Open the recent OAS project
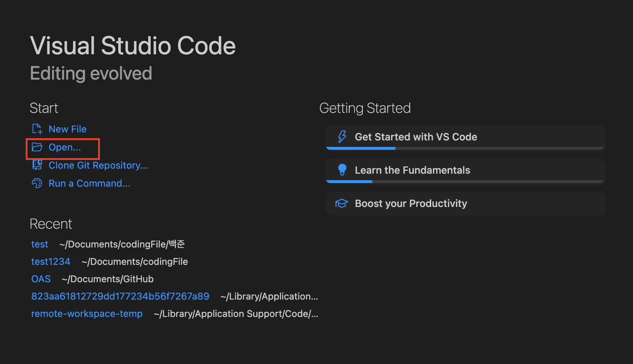 point(41,279)
